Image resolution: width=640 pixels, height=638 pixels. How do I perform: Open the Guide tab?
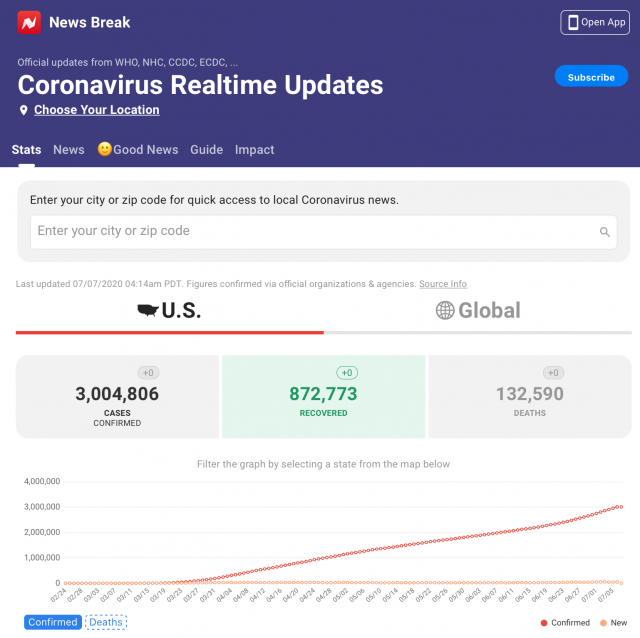206,150
